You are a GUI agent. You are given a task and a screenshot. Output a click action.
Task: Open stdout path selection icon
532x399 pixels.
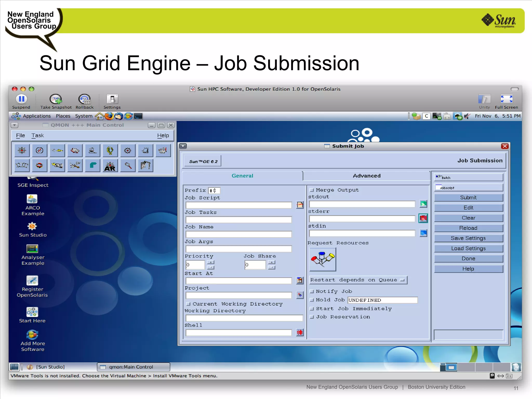(x=423, y=204)
